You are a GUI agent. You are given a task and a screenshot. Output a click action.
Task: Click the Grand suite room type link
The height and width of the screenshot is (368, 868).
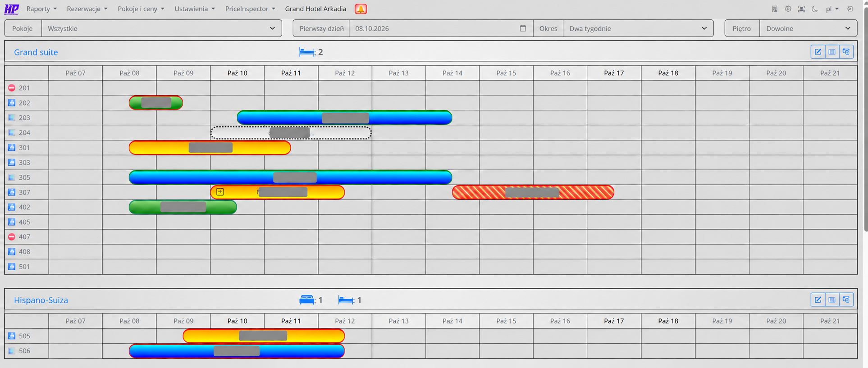click(x=36, y=52)
